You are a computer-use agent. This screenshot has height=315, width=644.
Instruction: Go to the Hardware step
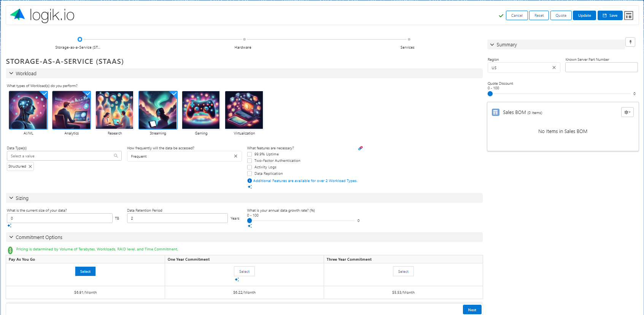point(244,39)
